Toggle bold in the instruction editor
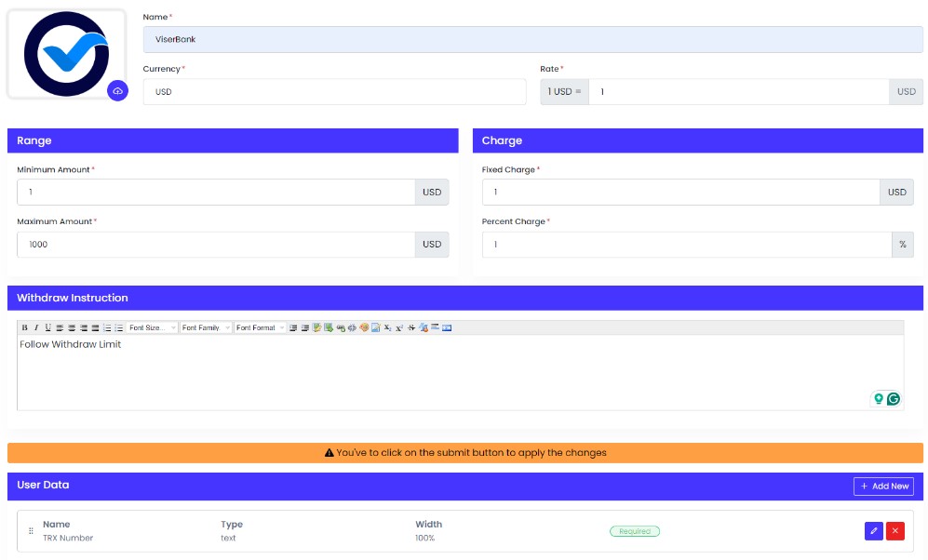The height and width of the screenshot is (560, 928). (24, 328)
